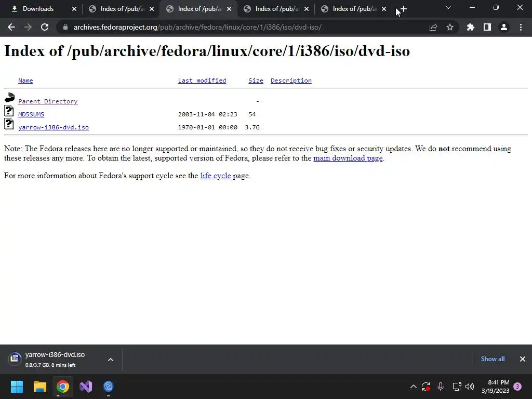The width and height of the screenshot is (532, 399).
Task: Click the yarrow-i386-dvd.iso file icon
Action: tap(9, 124)
